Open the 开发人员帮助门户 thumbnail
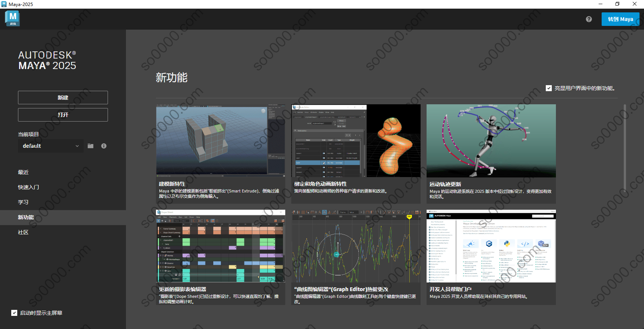The width and height of the screenshot is (644, 329). [491, 246]
